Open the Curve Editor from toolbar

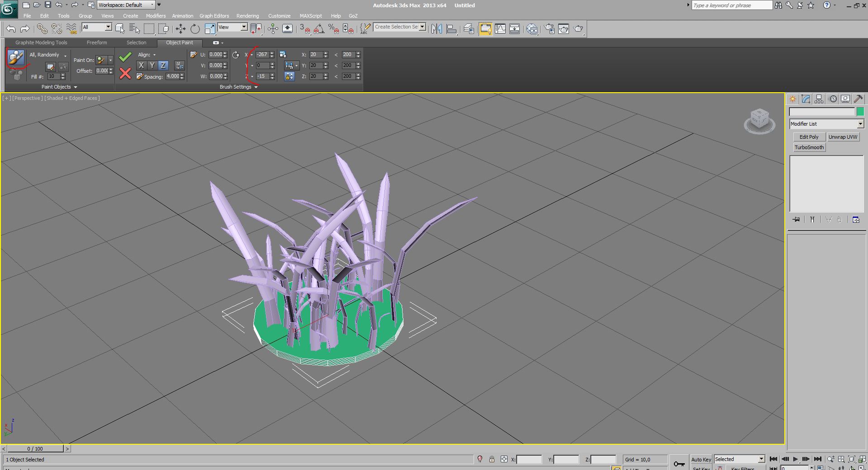pos(500,29)
